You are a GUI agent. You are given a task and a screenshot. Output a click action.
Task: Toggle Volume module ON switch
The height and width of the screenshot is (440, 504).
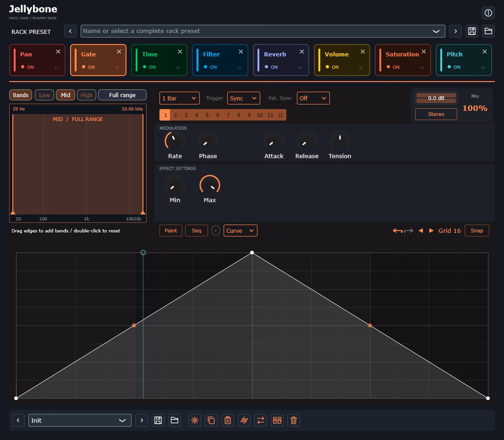click(332, 67)
